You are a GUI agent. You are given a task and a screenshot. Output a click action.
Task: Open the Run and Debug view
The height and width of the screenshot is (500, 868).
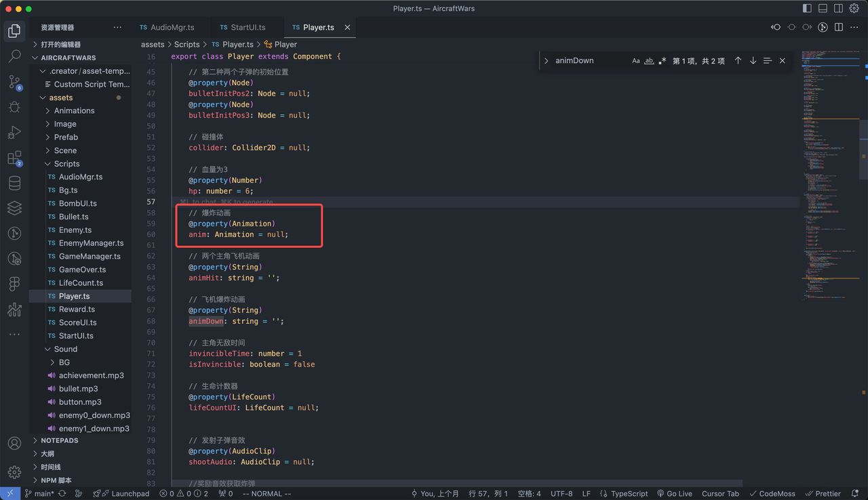click(x=14, y=133)
